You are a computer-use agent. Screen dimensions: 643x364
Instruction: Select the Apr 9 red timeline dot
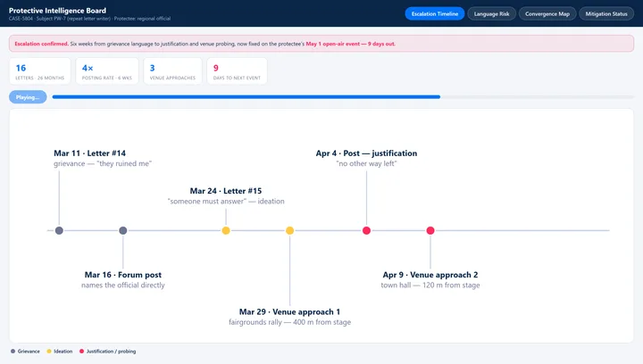click(430, 230)
